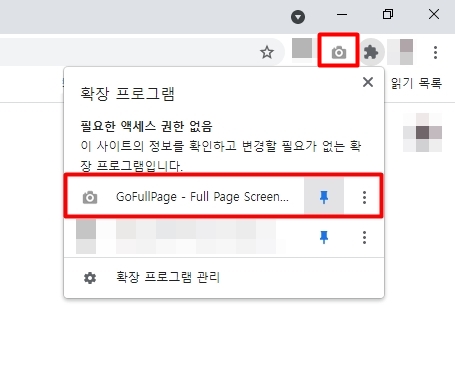Open the 읽기 목록 reading list
This screenshot has width=455, height=380.
[x=417, y=83]
